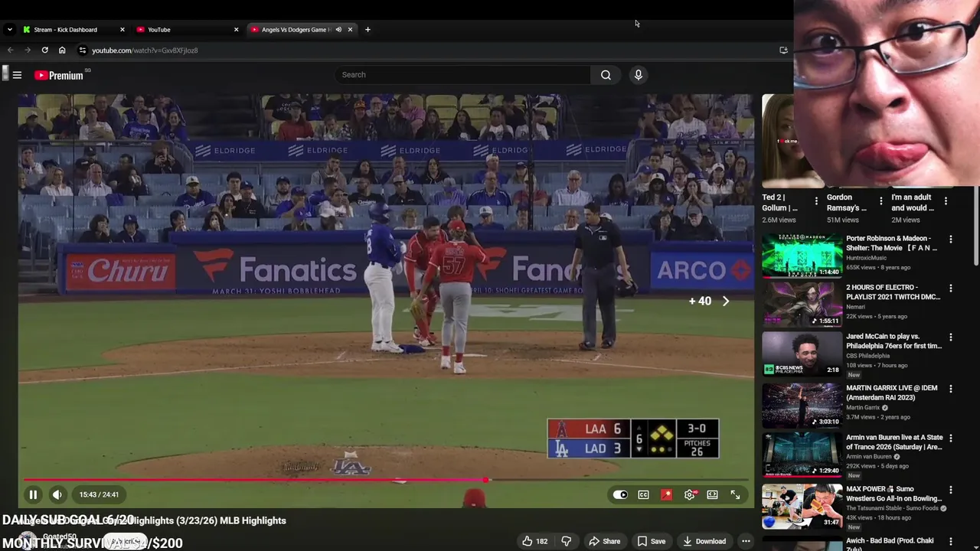Close the Kick Dashboard tab
This screenshot has width=980, height=551.
coord(122,30)
